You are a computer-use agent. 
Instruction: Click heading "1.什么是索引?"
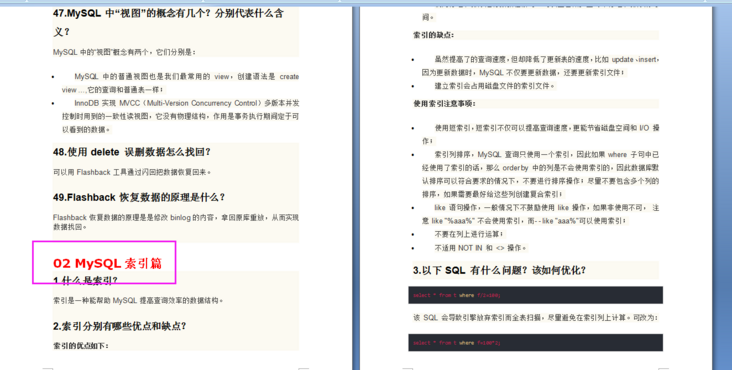(x=85, y=280)
